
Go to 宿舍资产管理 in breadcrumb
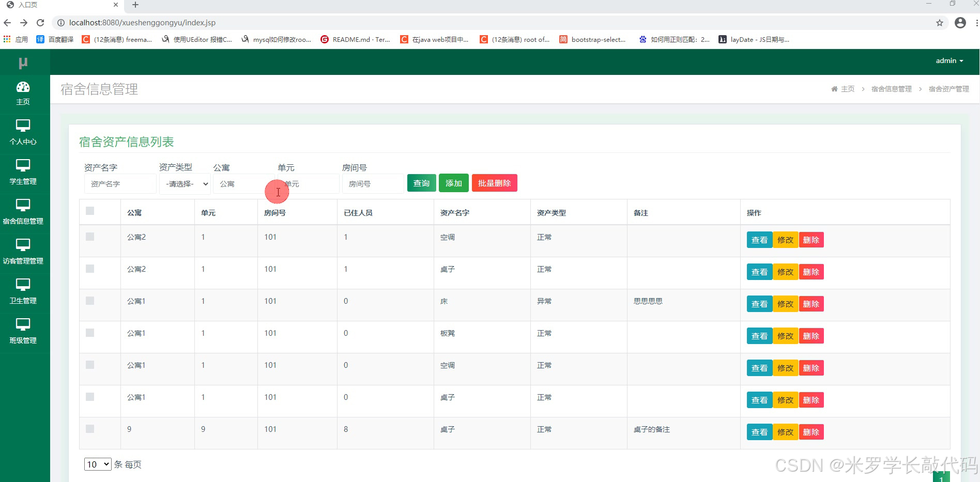point(948,89)
